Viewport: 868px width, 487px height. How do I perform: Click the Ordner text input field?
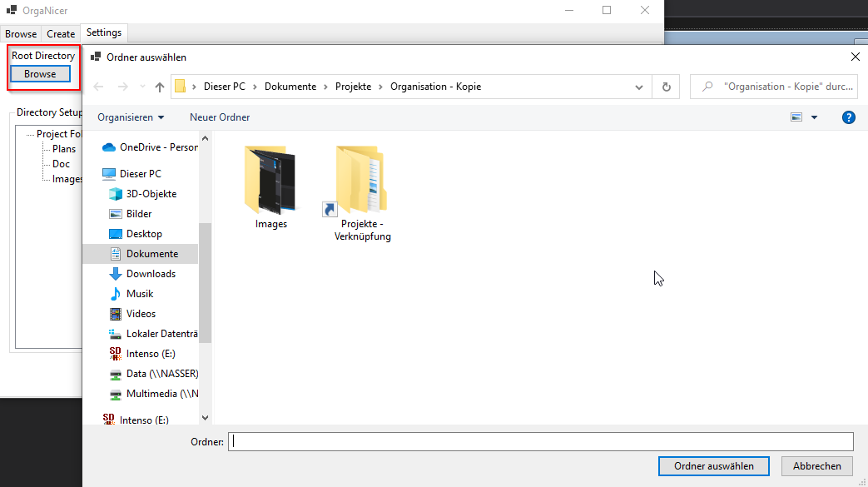540,441
